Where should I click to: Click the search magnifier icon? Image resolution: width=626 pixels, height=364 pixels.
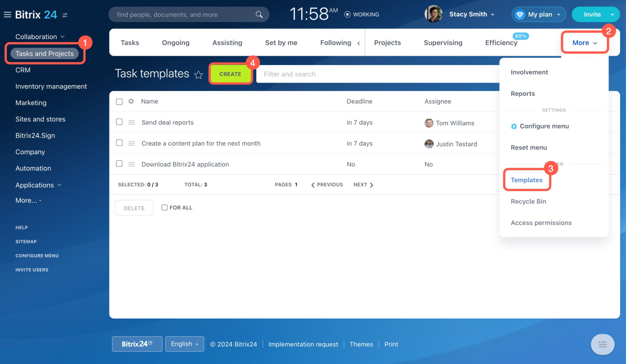click(259, 15)
